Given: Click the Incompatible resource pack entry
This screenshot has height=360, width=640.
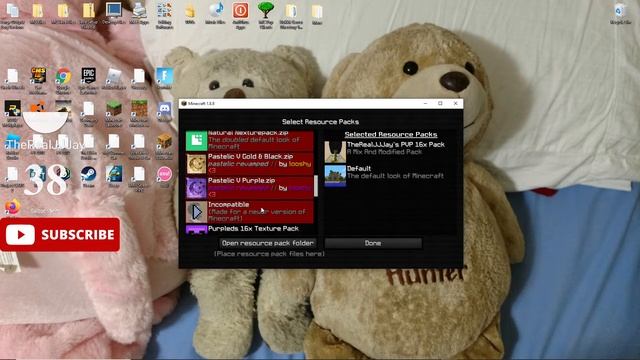Looking at the screenshot, I should [x=249, y=212].
